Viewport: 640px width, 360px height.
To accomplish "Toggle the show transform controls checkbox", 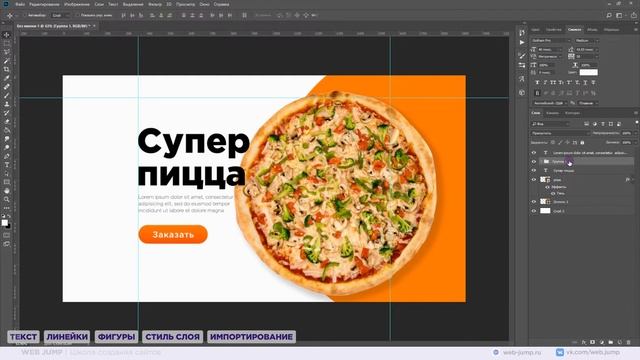I will point(77,15).
